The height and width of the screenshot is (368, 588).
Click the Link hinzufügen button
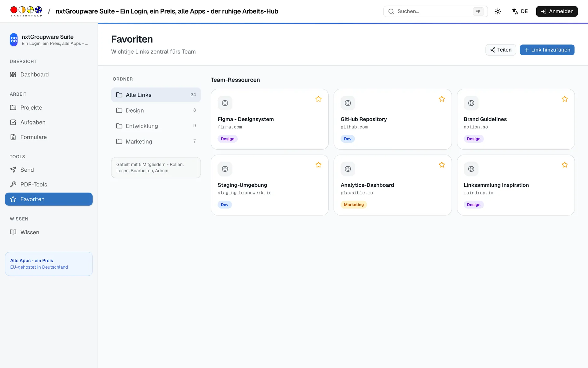click(x=547, y=50)
